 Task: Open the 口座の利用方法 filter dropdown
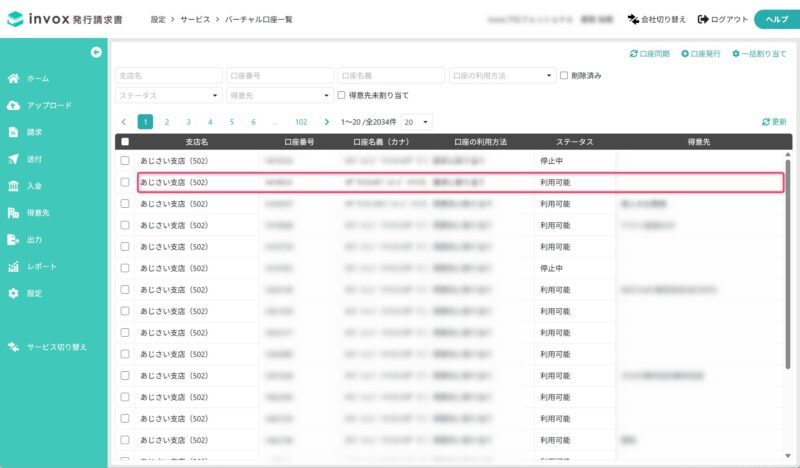tap(503, 76)
